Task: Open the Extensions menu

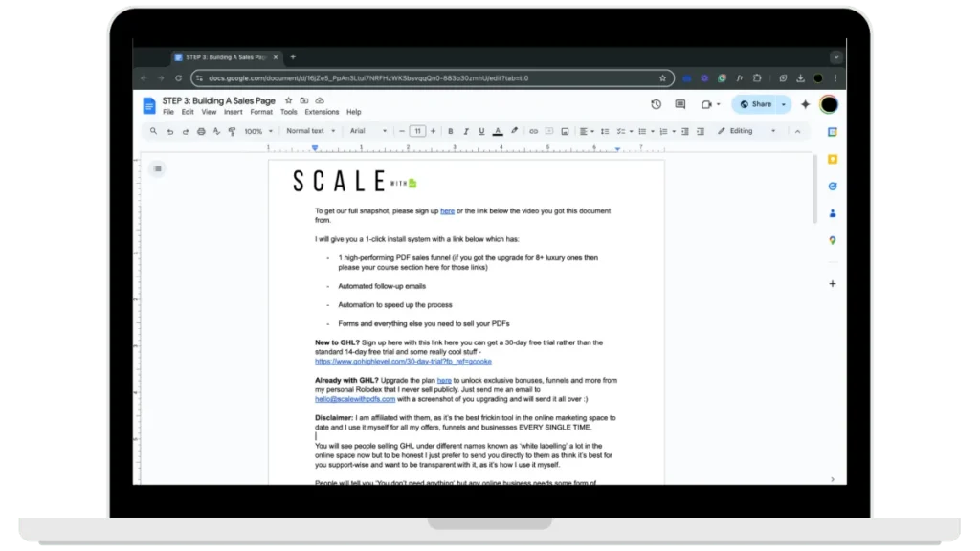Action: [322, 112]
